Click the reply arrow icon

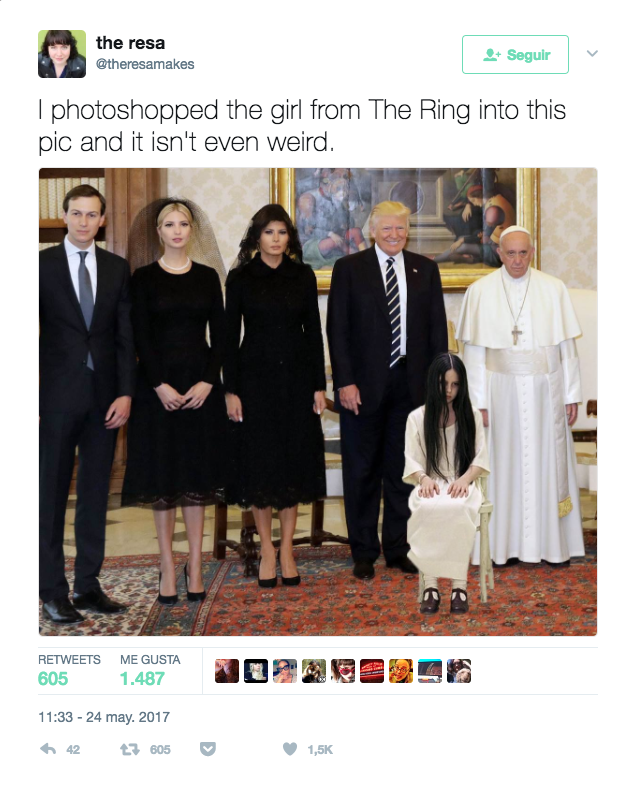48,749
